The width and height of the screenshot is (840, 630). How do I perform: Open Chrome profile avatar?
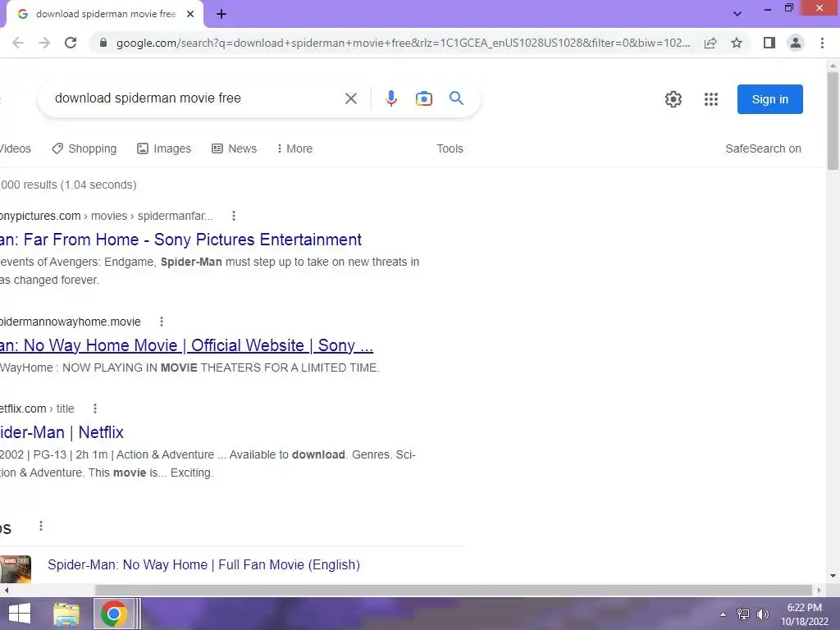coord(796,43)
